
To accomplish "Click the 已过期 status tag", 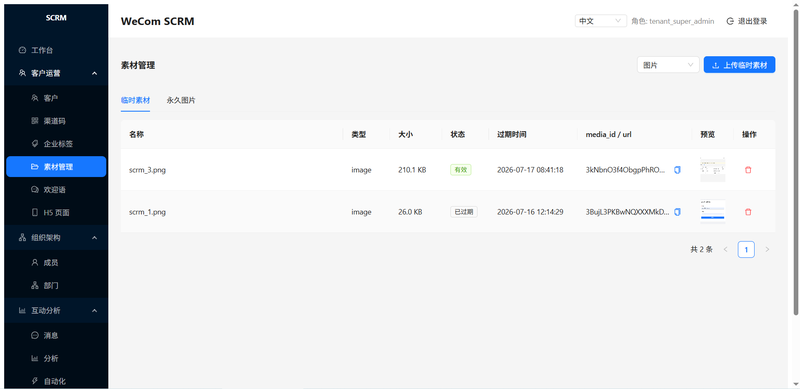I will click(x=464, y=212).
